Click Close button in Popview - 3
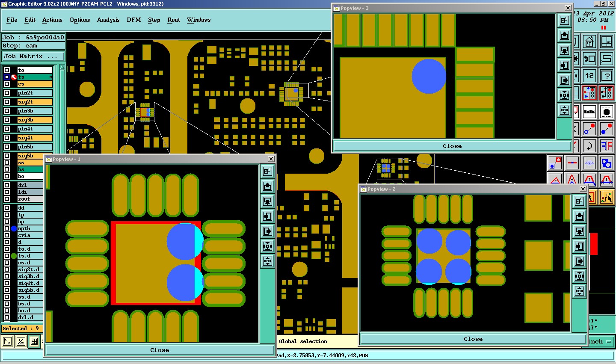 point(452,146)
